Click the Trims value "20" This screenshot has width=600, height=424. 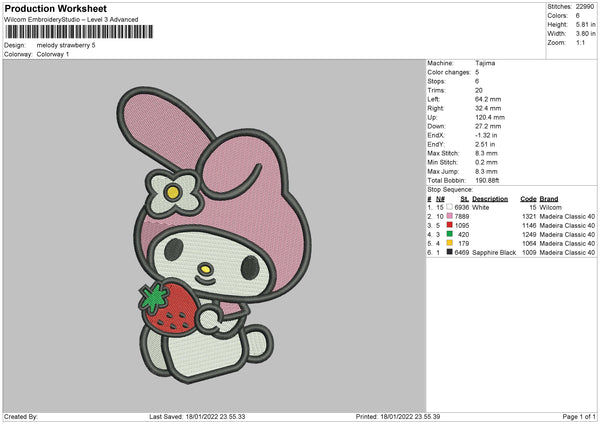coord(479,90)
